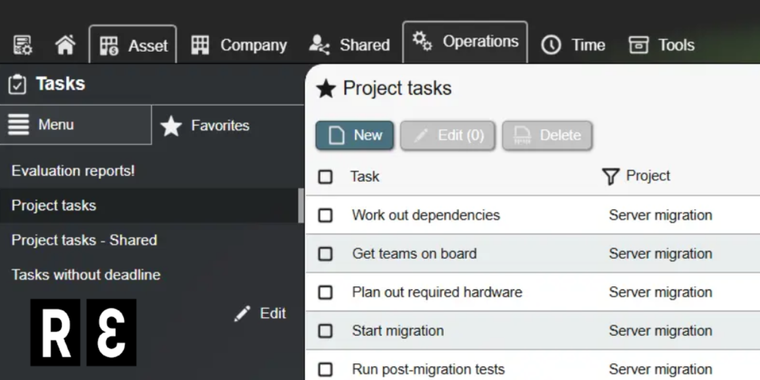
Task: Click the Tasks clipboard icon
Action: click(x=17, y=84)
